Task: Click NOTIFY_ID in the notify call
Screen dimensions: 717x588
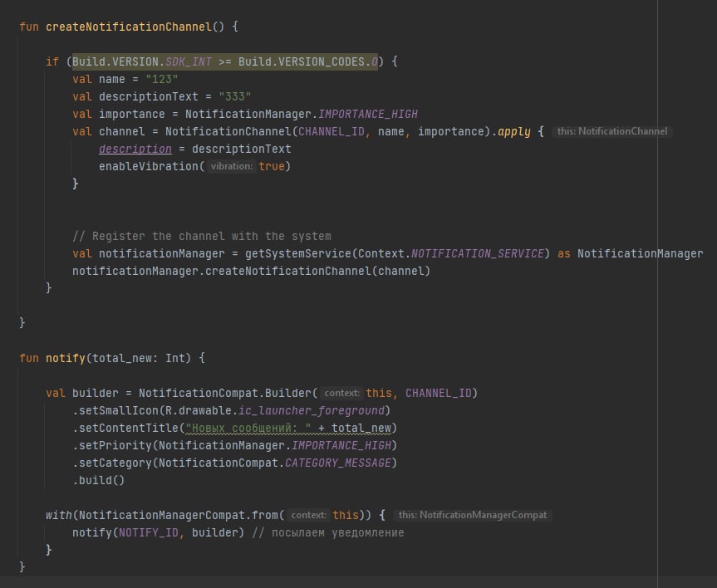Action: (x=149, y=532)
